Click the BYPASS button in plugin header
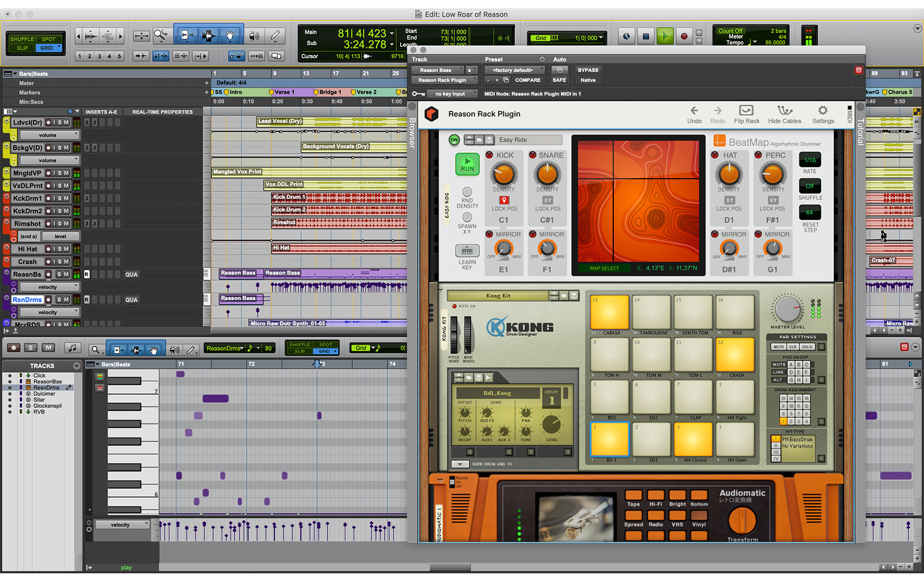The height and width of the screenshot is (582, 924). [588, 70]
